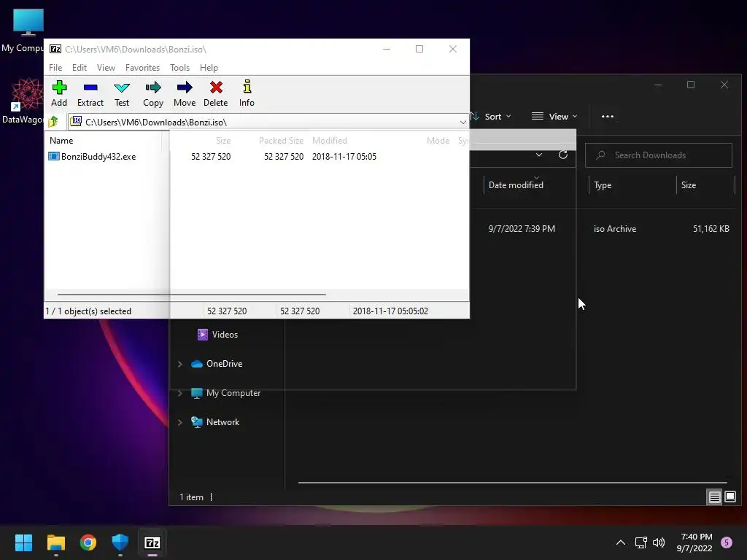Open Videos in Explorer sidebar
Viewport: 747px width, 560px height.
pos(217,335)
